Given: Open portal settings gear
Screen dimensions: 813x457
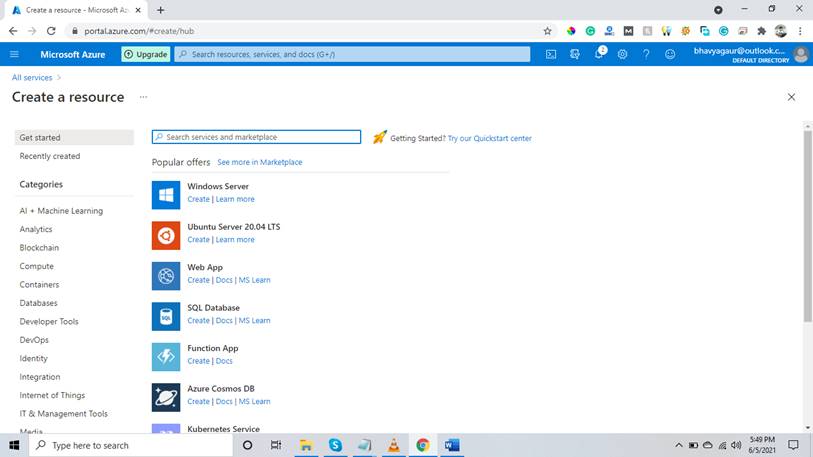Looking at the screenshot, I should (622, 54).
